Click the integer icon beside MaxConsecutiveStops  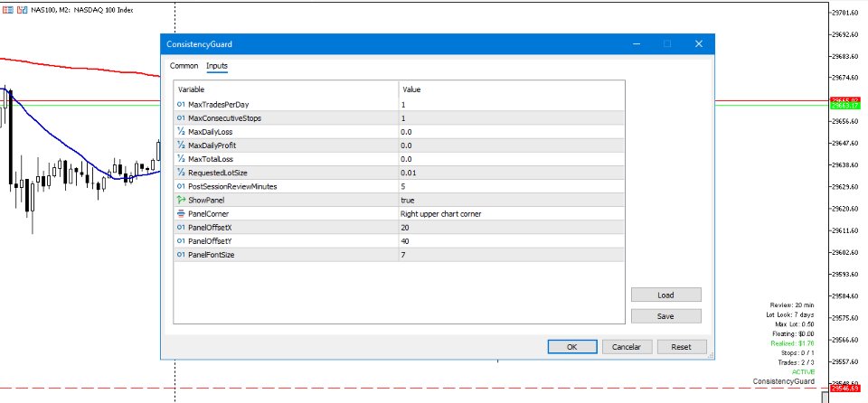click(181, 117)
